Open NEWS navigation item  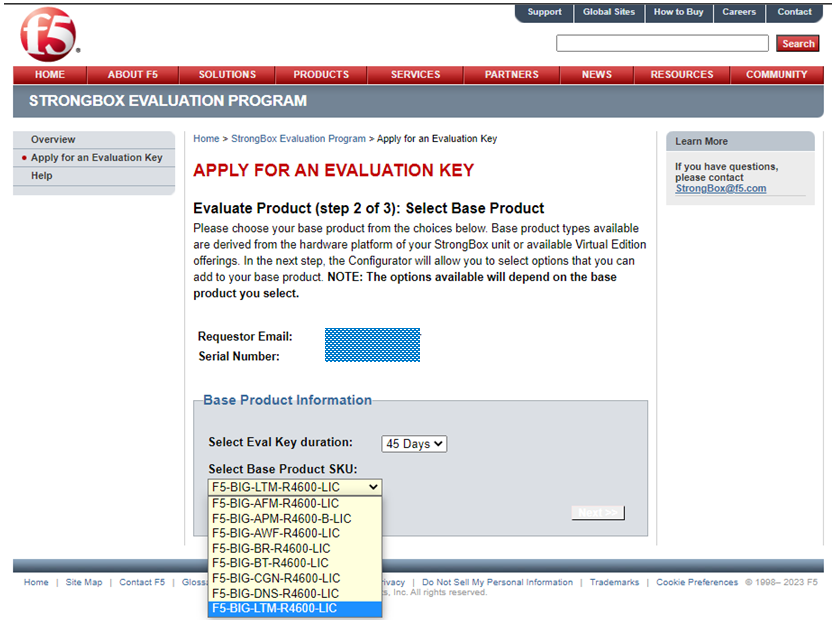(x=597, y=75)
